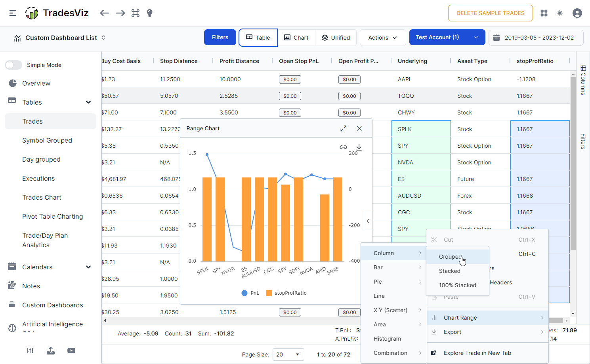The width and height of the screenshot is (590, 364).
Task: Switch to the Unified view tab
Action: 336,38
